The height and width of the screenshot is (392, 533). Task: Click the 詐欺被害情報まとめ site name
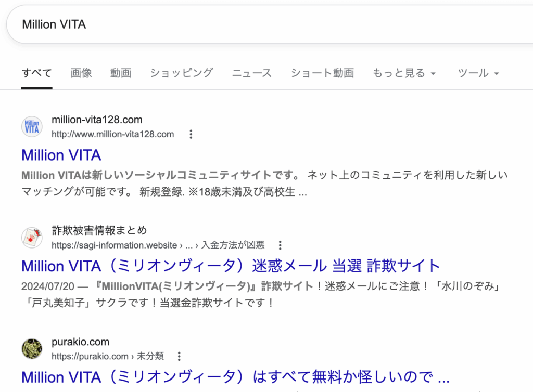99,230
